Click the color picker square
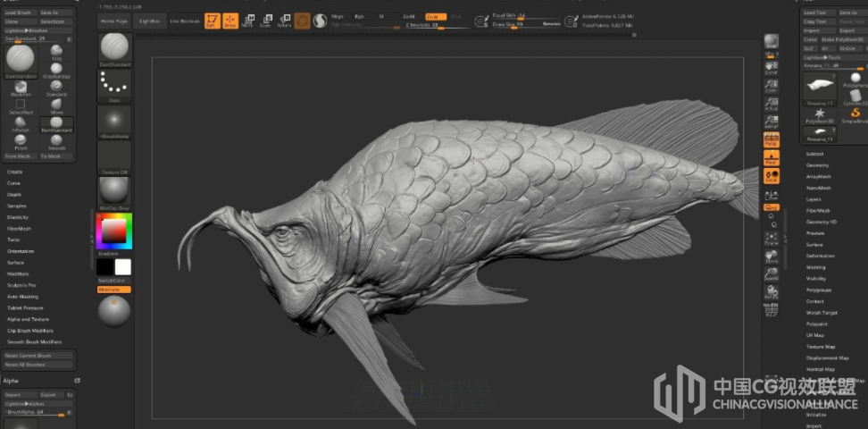The width and height of the screenshot is (868, 429). (x=114, y=231)
